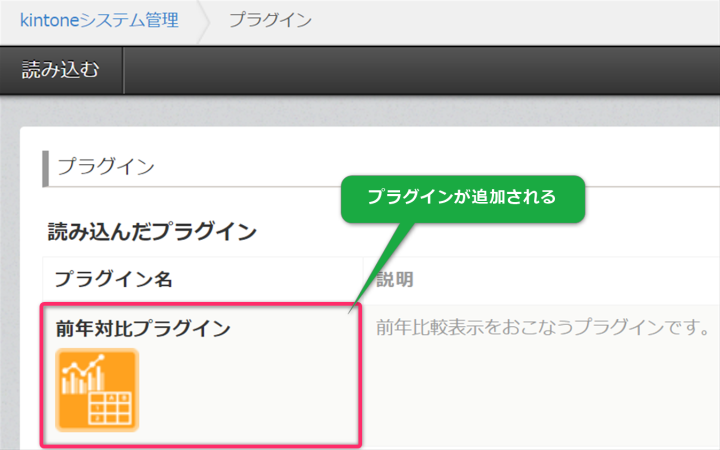The image size is (720, 450).
Task: Click the breadcrumb chevron separator after kintoneシステム管理
Action: pos(203,21)
